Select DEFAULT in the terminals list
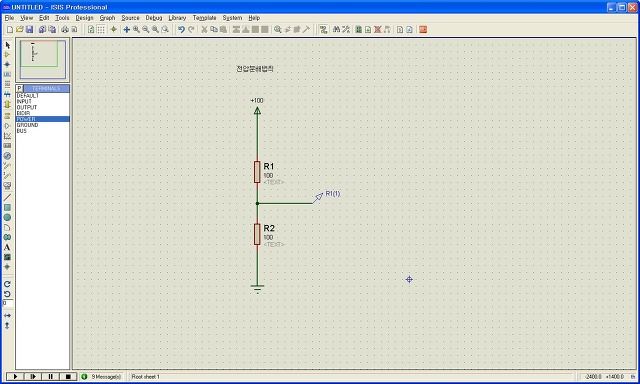 [42, 95]
